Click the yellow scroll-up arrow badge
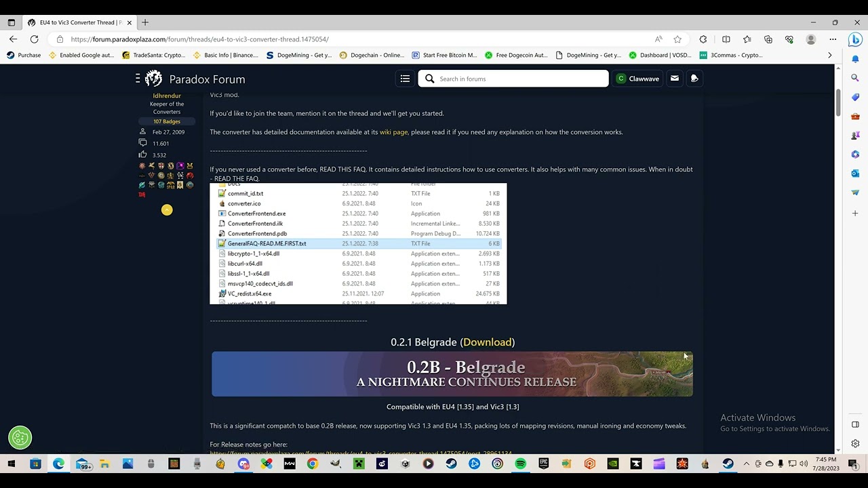 click(x=167, y=210)
